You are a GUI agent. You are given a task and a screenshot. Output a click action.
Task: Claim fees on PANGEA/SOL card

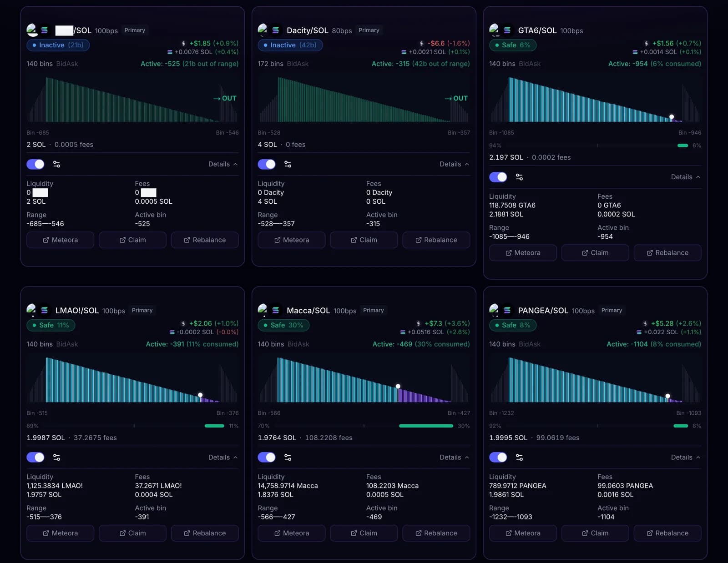click(x=595, y=533)
